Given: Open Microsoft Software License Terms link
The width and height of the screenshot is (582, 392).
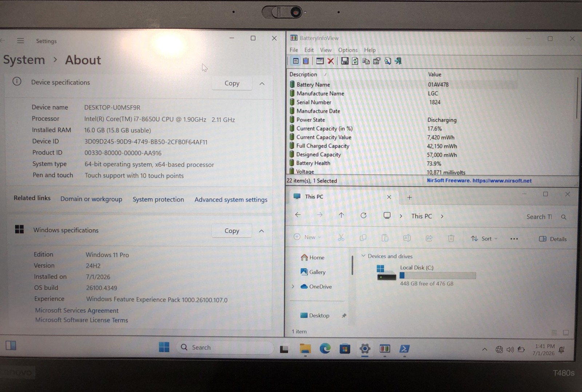Looking at the screenshot, I should pos(81,320).
